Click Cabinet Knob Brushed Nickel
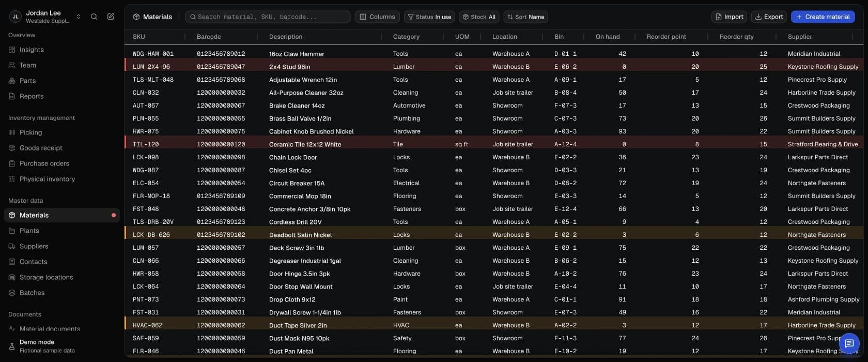 coord(311,131)
